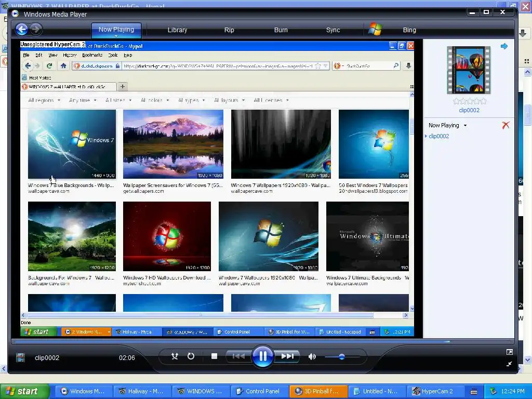
Task: Skip to the next track
Action: point(287,356)
